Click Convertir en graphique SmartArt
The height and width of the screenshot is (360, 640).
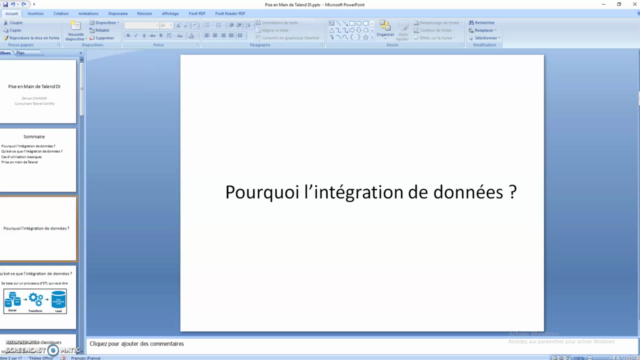(289, 38)
